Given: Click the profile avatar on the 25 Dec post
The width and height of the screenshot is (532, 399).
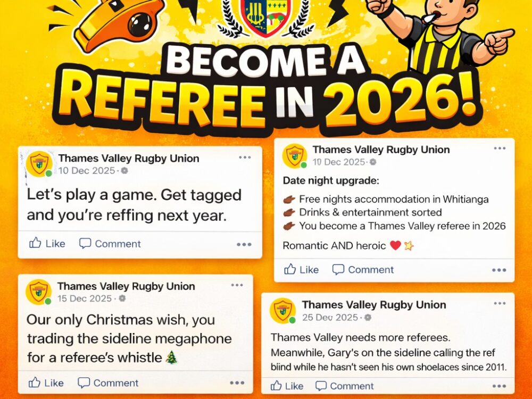Looking at the screenshot, I should pyautogui.click(x=282, y=311).
